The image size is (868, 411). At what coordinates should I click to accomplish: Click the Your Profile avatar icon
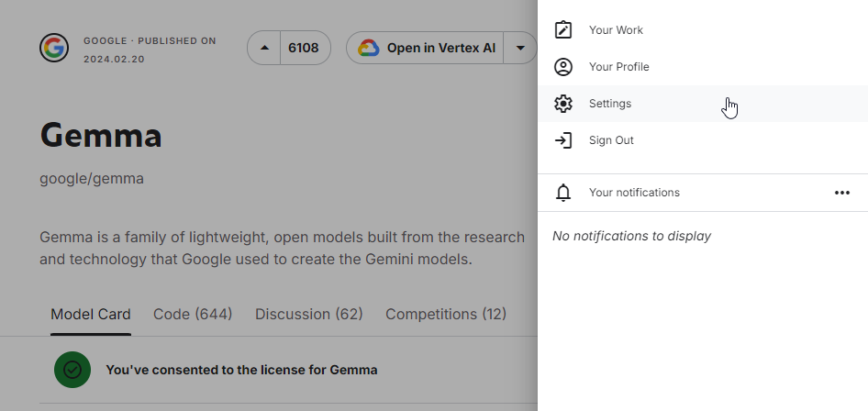[563, 67]
